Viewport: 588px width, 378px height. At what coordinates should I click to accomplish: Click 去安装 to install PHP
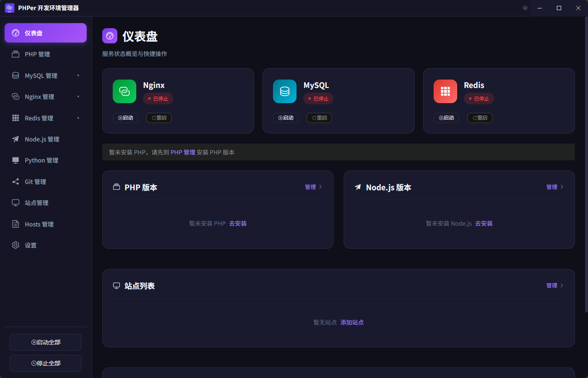click(x=238, y=224)
